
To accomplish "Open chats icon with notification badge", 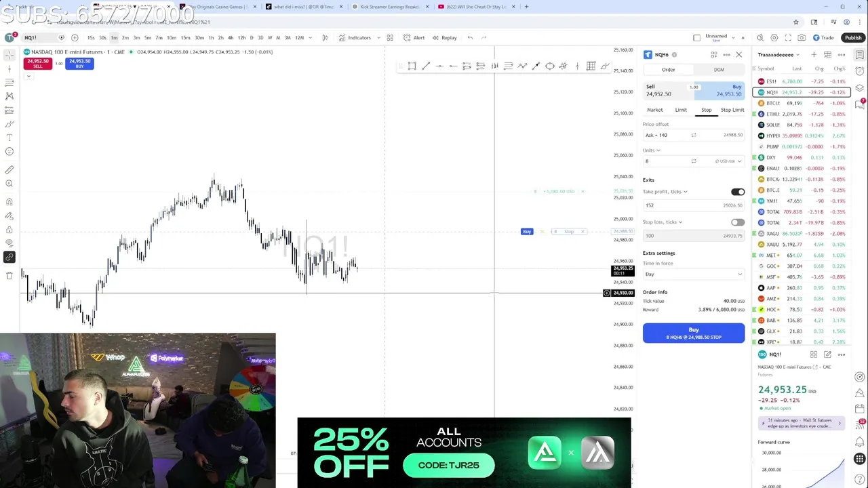I will click(x=860, y=104).
